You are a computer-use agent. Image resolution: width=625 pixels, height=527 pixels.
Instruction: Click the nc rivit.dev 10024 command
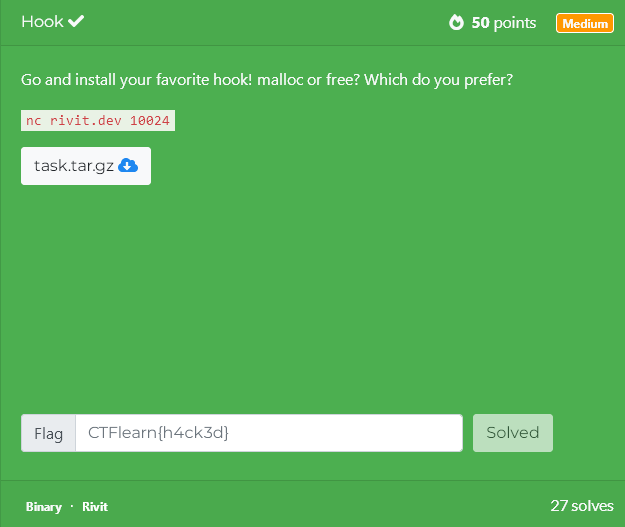[x=98, y=120]
